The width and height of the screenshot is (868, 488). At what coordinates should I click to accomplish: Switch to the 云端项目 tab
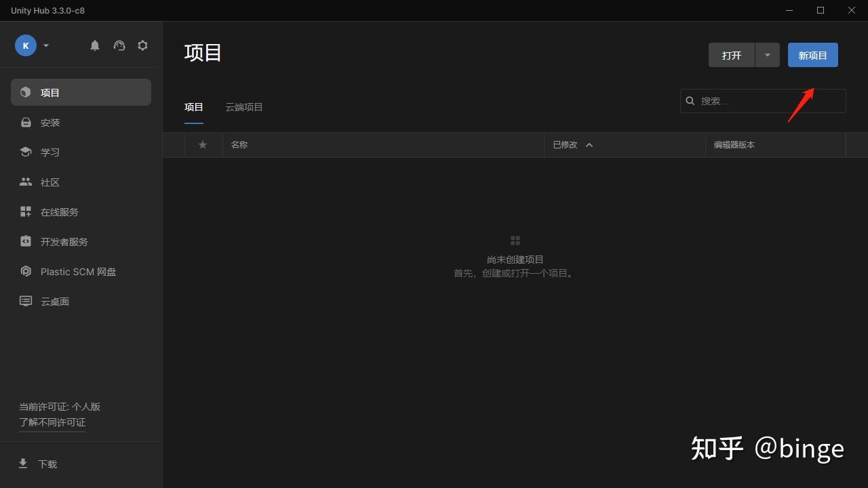244,106
